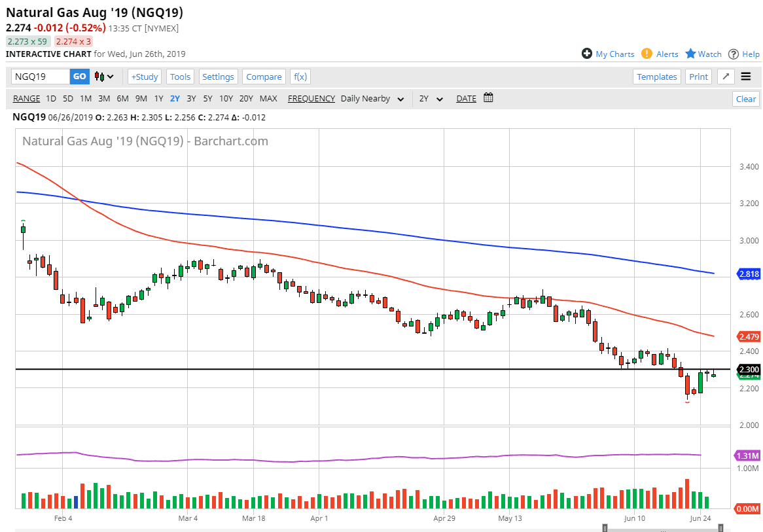Open the Tools menu

[x=180, y=77]
